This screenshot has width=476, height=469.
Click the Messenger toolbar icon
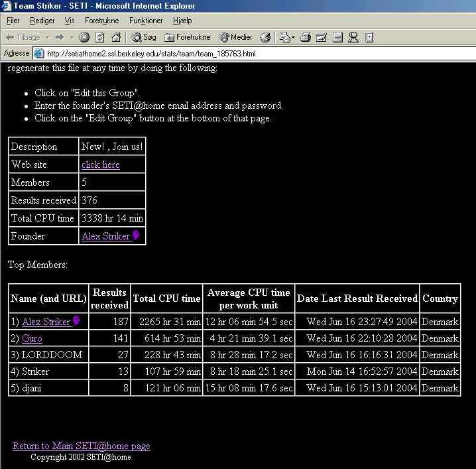tap(353, 37)
